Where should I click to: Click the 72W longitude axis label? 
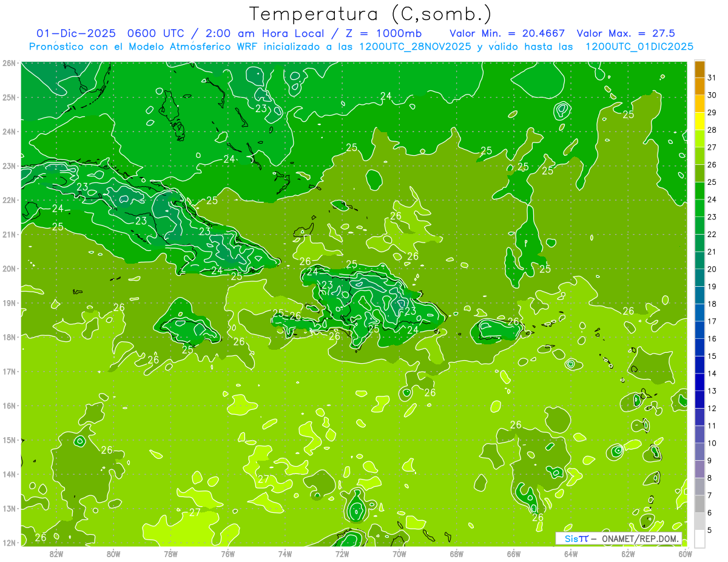point(342,554)
